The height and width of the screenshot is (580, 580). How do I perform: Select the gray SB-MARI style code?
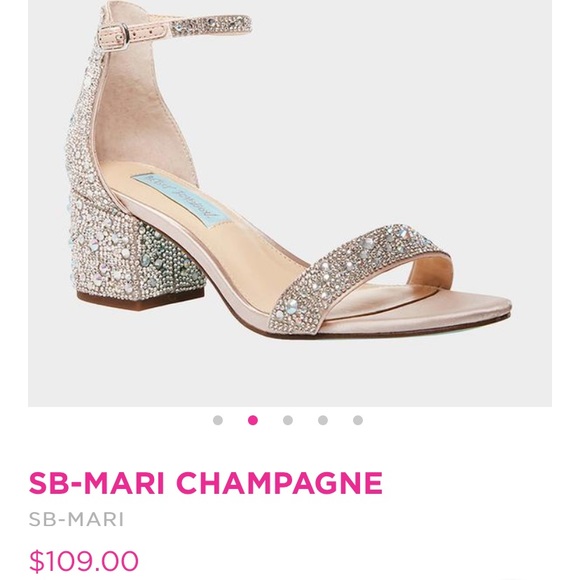(76, 519)
